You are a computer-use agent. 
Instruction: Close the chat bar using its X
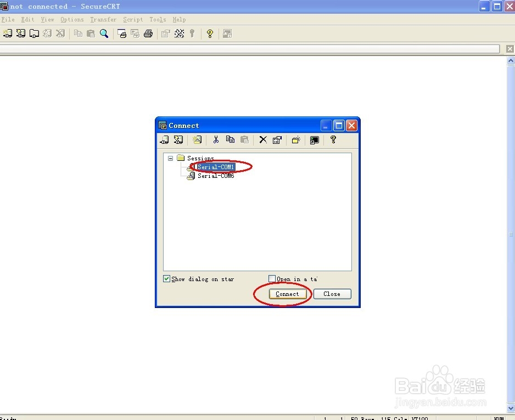click(x=510, y=49)
